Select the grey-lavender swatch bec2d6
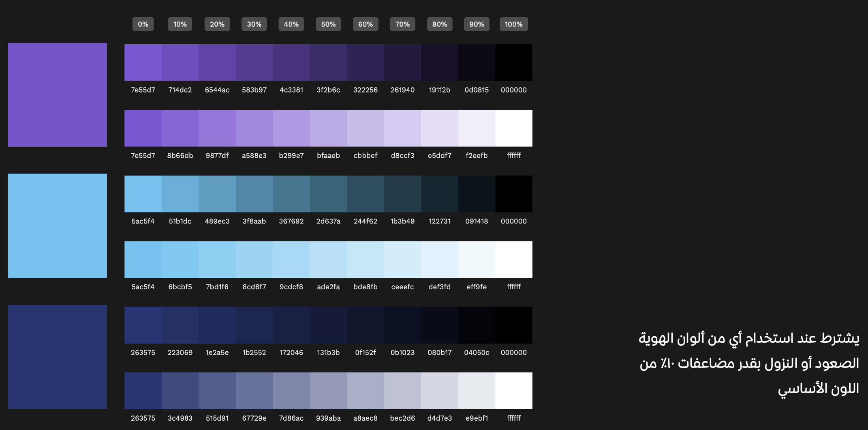Image resolution: width=868 pixels, height=430 pixels. (x=402, y=391)
